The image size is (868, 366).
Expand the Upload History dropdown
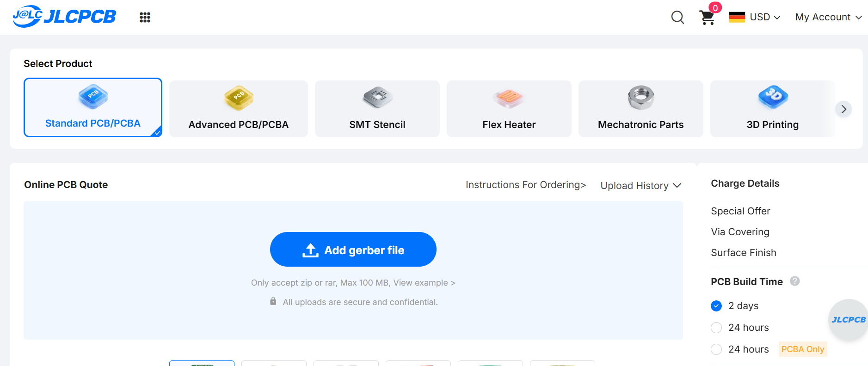[x=641, y=185]
